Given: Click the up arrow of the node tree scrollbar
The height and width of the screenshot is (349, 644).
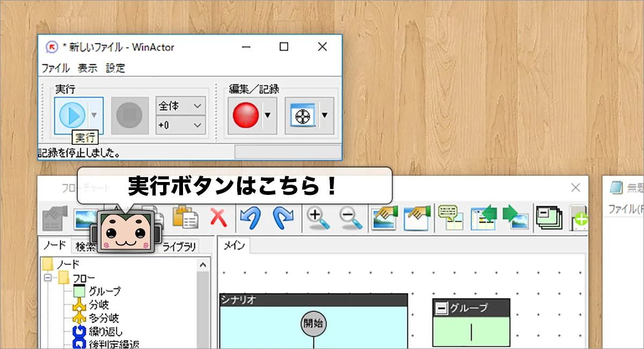Looking at the screenshot, I should point(203,264).
